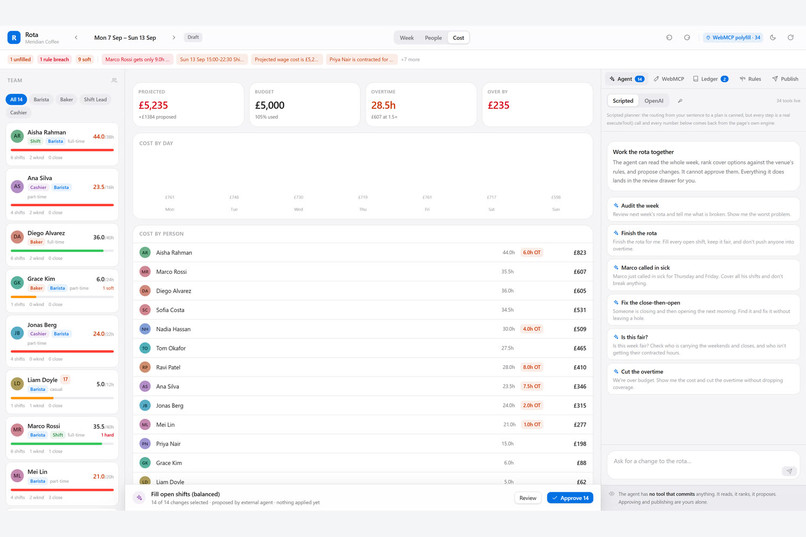Open the Agent tab

[x=627, y=79]
